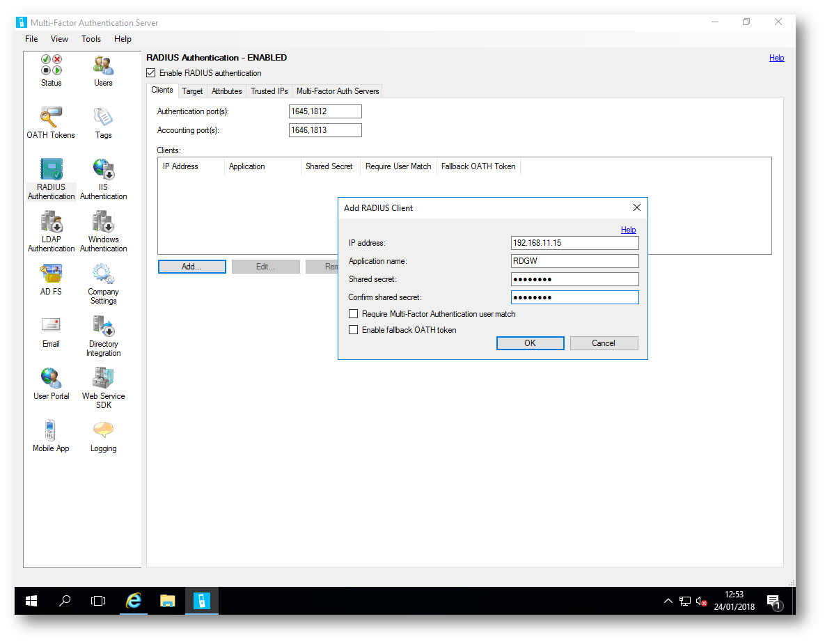Open the AD FS section
The image size is (825, 644).
[x=51, y=279]
